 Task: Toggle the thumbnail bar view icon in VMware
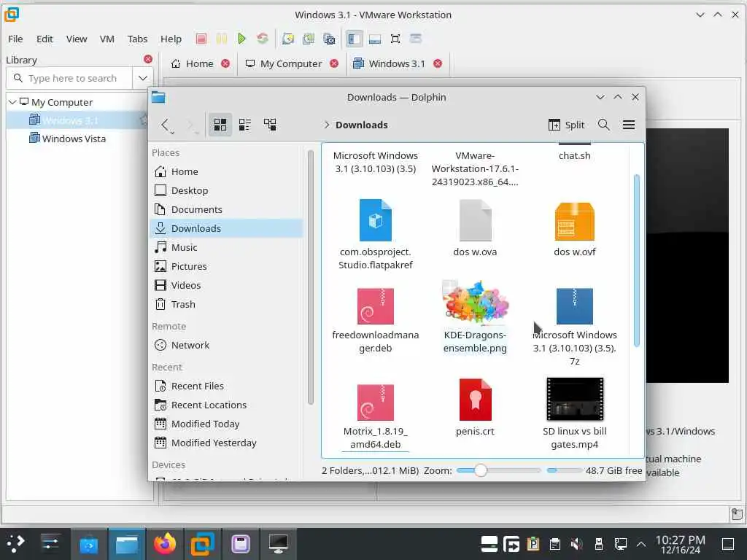click(375, 39)
